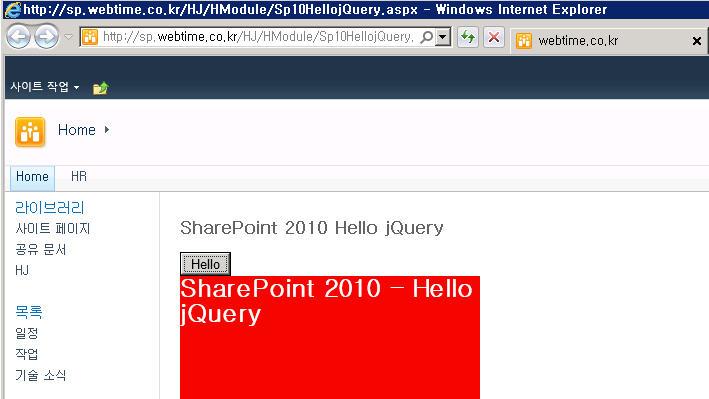Viewport: 709px width, 399px height.
Task: Switch to the HR navigation tab
Action: click(79, 176)
